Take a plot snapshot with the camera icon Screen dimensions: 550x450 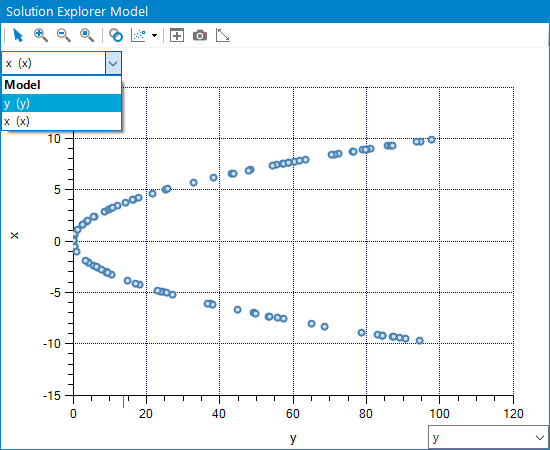pyautogui.click(x=200, y=35)
